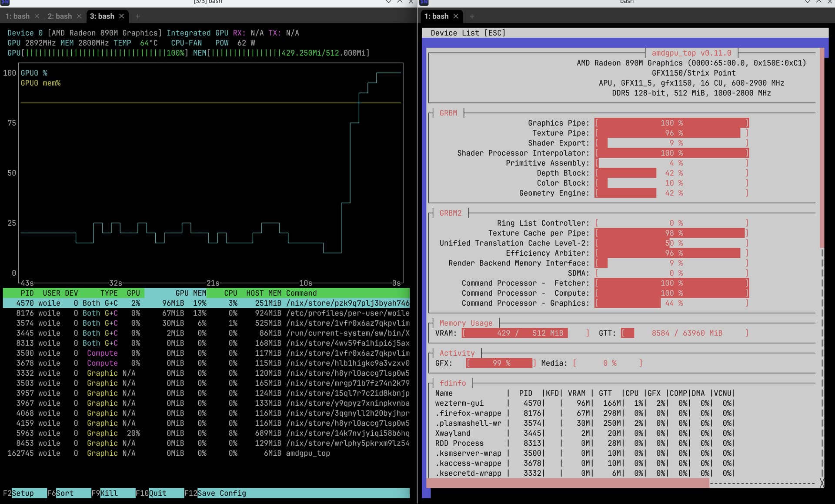This screenshot has width=835, height=504.
Task: Close the '3: bash' terminal tab
Action: click(x=122, y=16)
